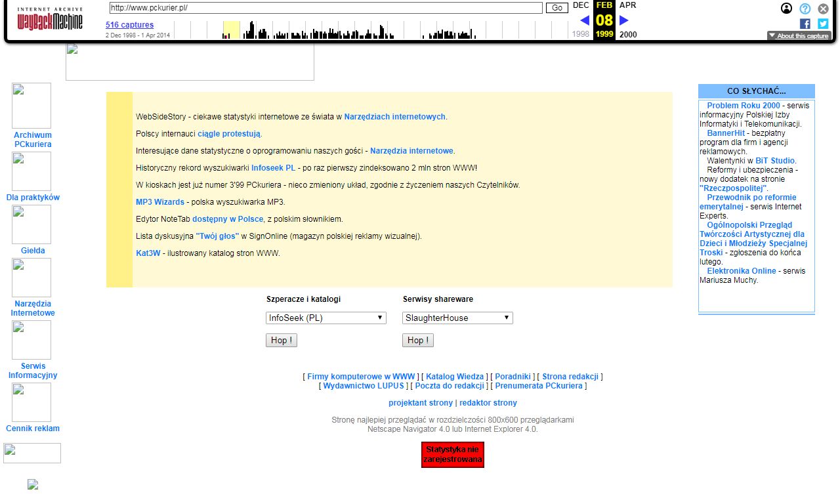Click broken image above Giełda
The width and height of the screenshot is (840, 504).
point(31,224)
